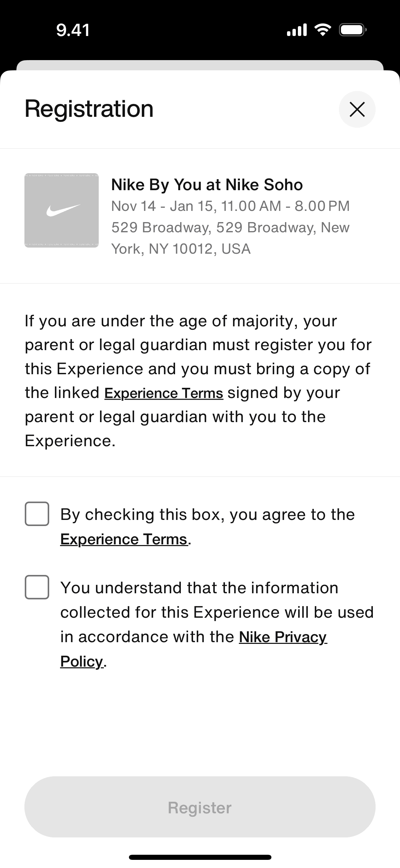The width and height of the screenshot is (400, 868).
Task: Click the "By checking this box" label text
Action: pyautogui.click(x=207, y=514)
